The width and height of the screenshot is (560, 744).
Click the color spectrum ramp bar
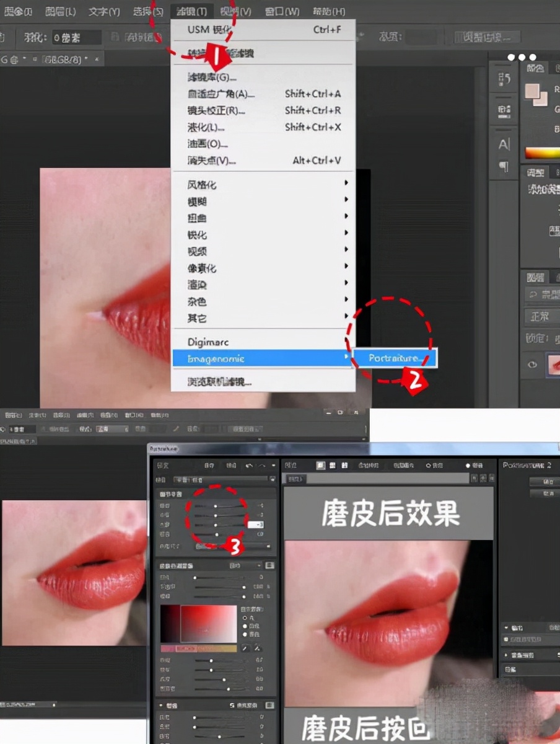point(542,153)
